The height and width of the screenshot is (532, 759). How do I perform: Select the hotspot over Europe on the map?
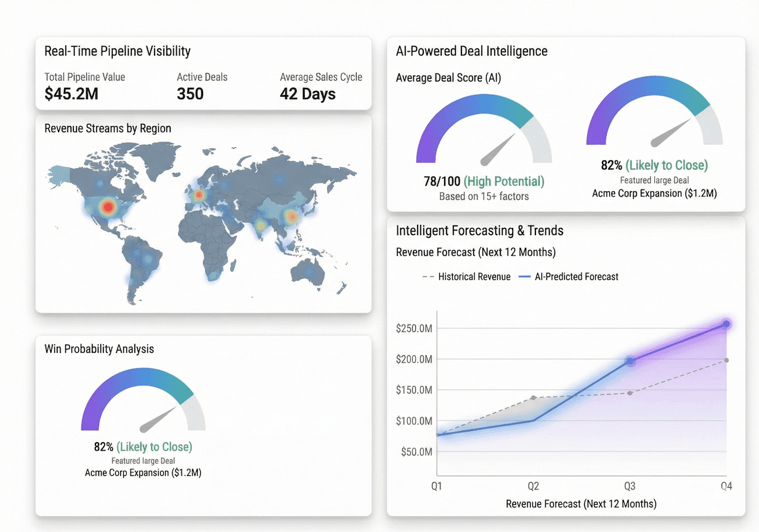pos(199,194)
